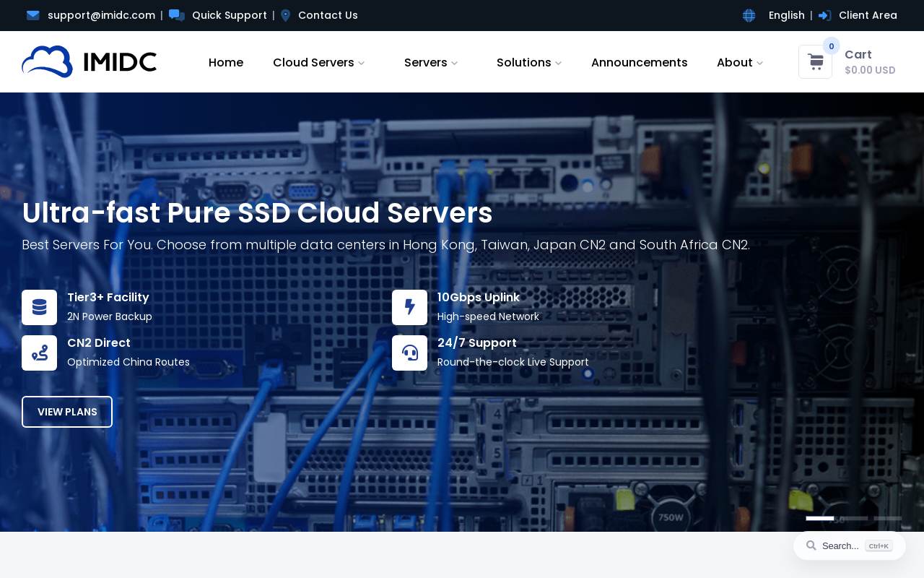Click the Search input field
This screenshot has width=924, height=578.
[850, 545]
